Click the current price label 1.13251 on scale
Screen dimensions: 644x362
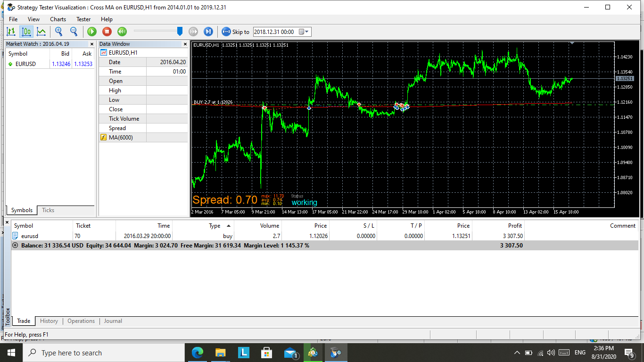click(x=625, y=78)
